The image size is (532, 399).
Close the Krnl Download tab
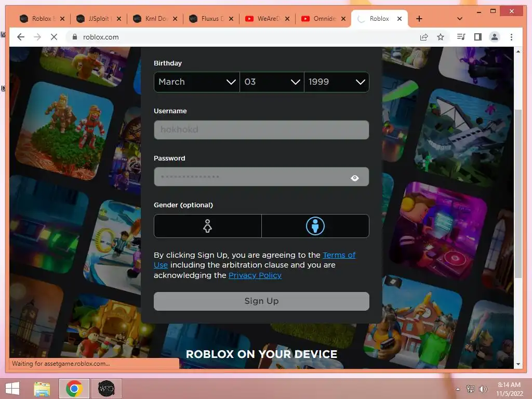tap(175, 19)
